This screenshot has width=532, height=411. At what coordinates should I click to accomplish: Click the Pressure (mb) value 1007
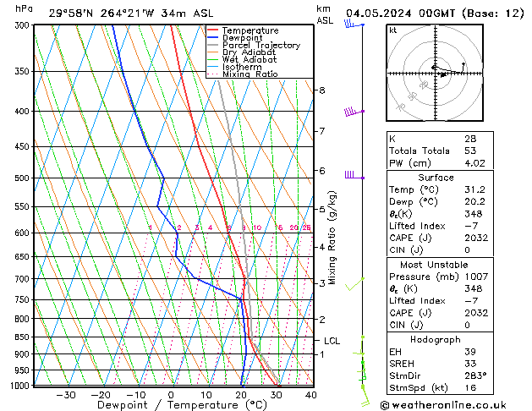tap(476, 277)
